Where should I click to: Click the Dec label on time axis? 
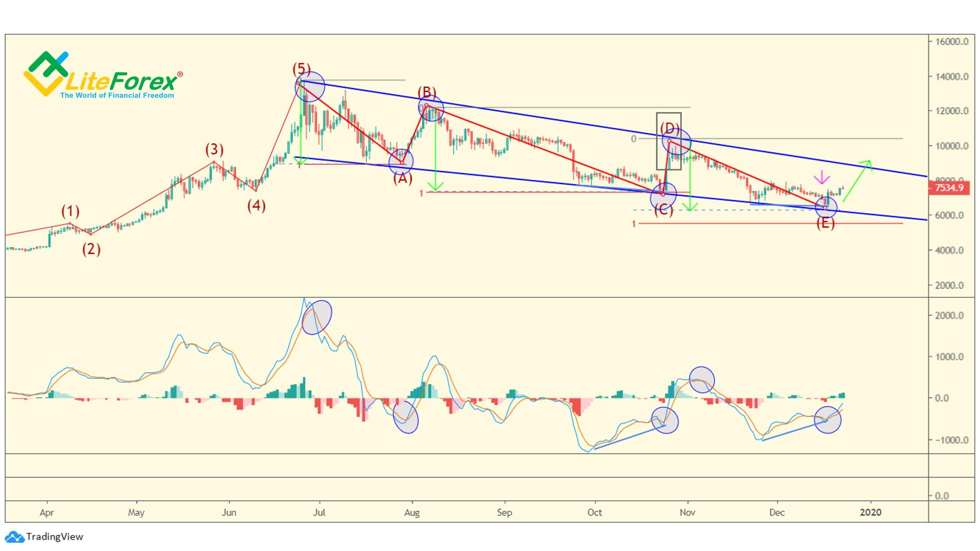(777, 512)
